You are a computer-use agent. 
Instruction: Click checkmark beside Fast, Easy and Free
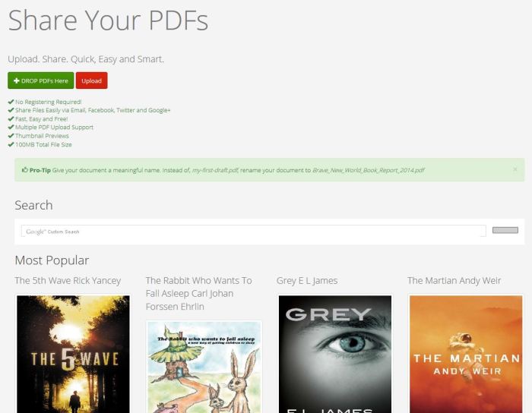pyautogui.click(x=11, y=119)
